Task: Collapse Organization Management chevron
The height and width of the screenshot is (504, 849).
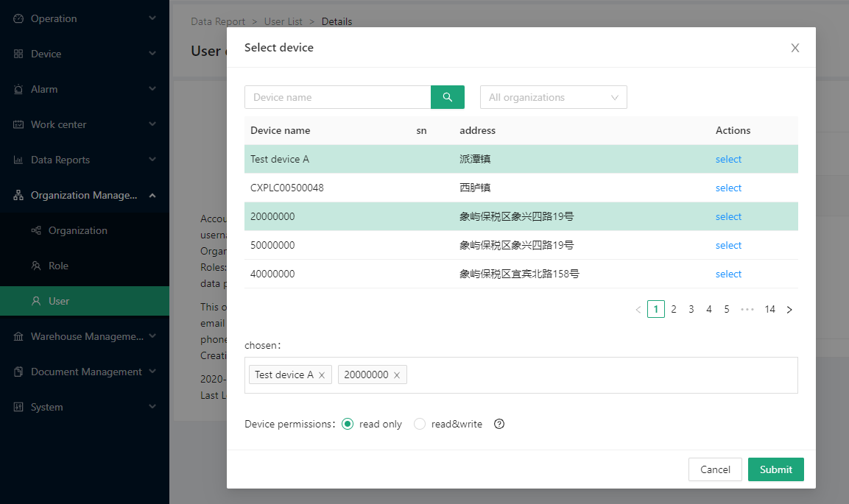Action: click(152, 195)
